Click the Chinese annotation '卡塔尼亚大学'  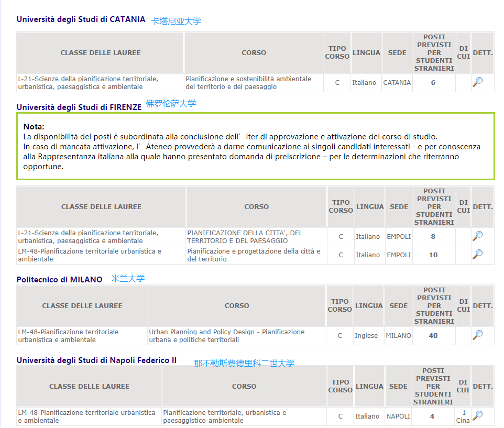tap(176, 21)
